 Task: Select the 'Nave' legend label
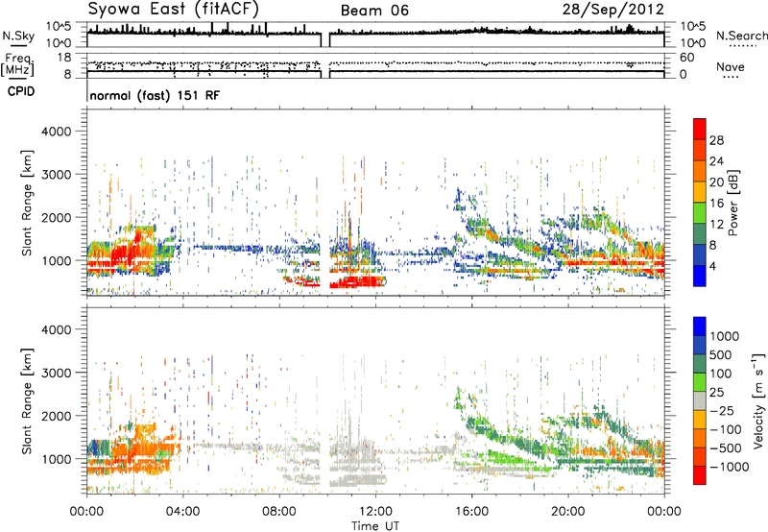(x=731, y=66)
